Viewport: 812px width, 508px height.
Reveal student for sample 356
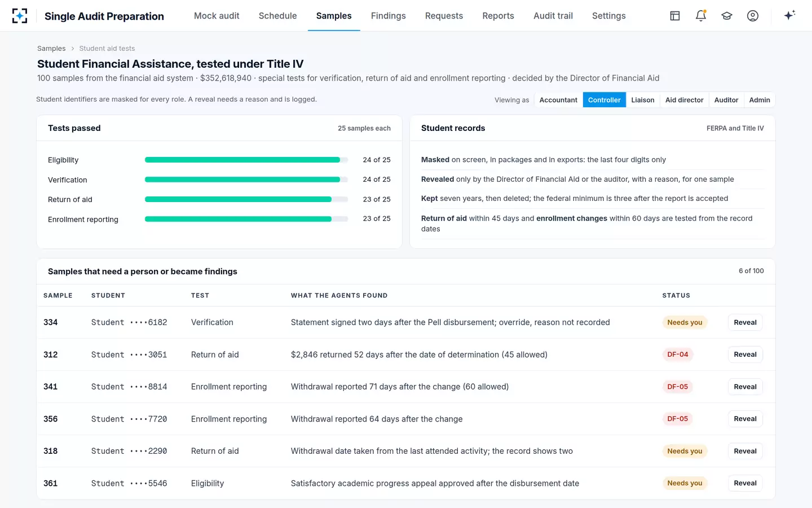pyautogui.click(x=745, y=419)
